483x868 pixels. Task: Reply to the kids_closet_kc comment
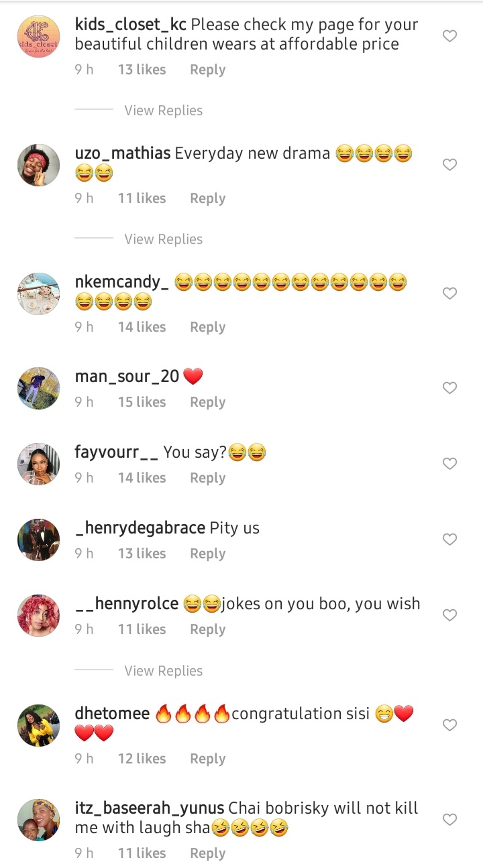pyautogui.click(x=207, y=70)
